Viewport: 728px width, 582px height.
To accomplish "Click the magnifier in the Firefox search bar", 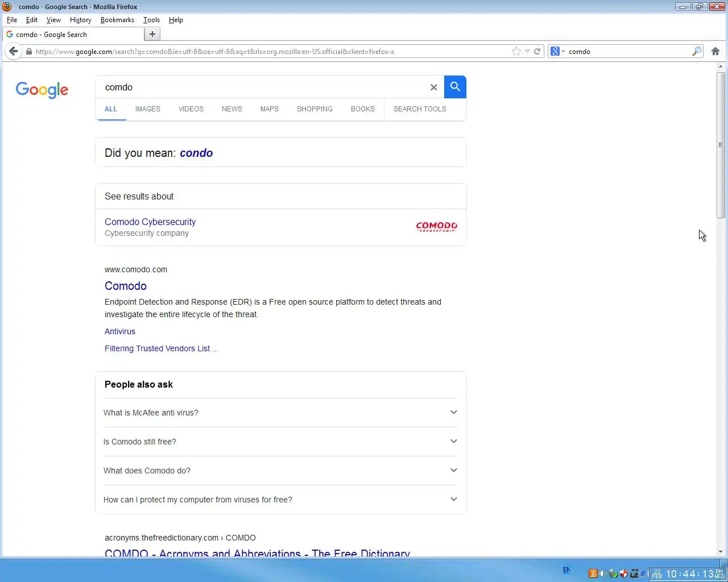I will click(x=696, y=51).
